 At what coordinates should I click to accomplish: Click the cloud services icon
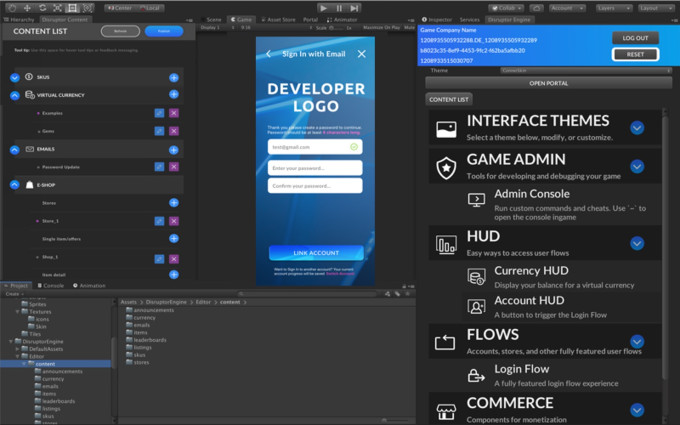tap(538, 7)
